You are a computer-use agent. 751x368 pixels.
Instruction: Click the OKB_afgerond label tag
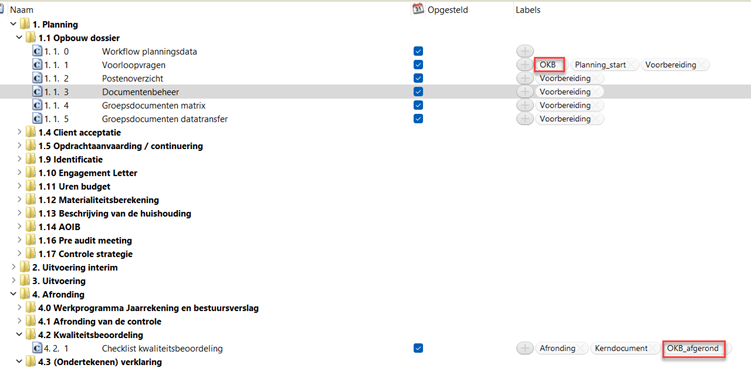[x=693, y=348]
